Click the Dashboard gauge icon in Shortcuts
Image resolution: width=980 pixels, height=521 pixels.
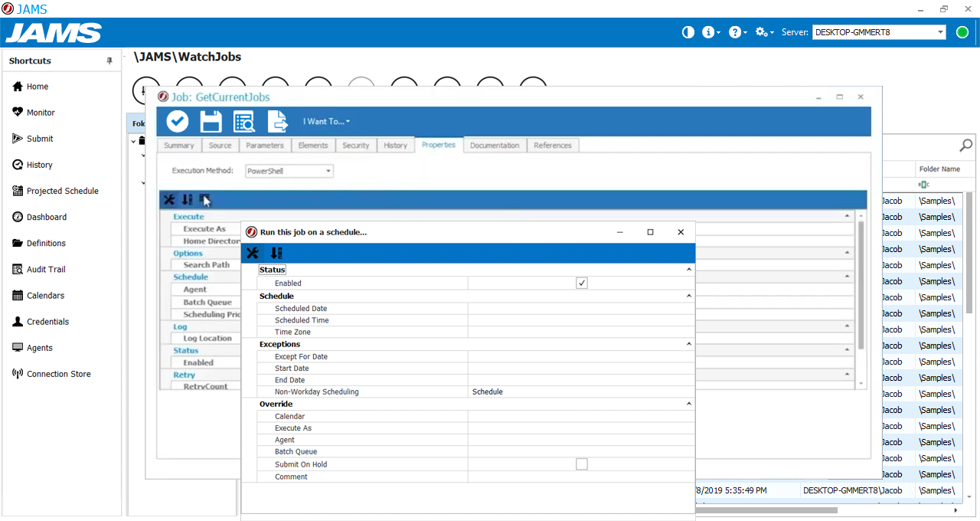18,217
